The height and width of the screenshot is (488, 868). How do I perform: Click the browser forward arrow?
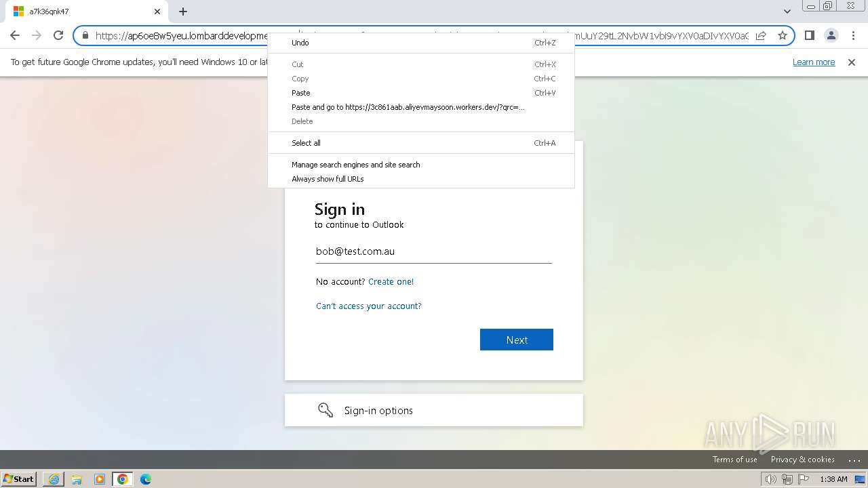pos(37,35)
